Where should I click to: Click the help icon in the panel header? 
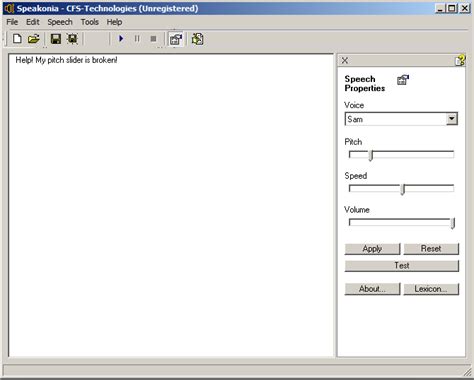coord(460,60)
